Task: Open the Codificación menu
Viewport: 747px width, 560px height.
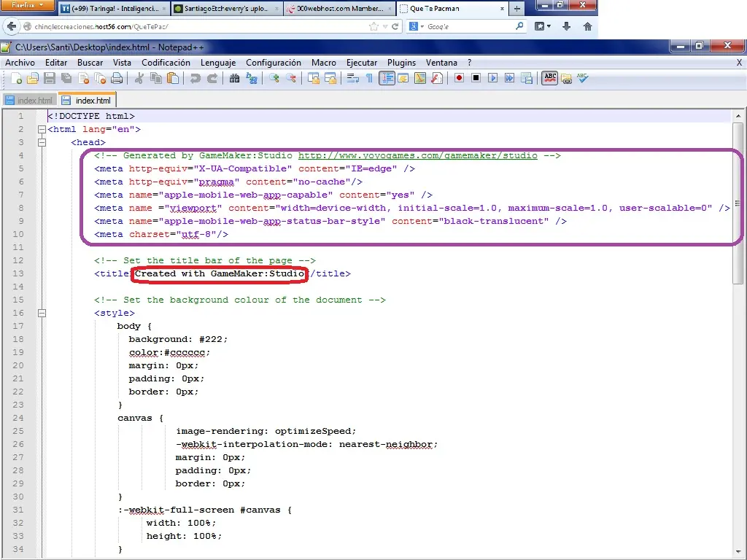Action: coord(166,63)
